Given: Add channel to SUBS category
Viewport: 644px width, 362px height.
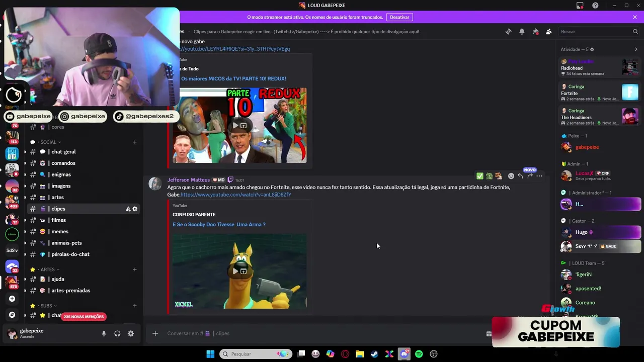Looking at the screenshot, I should pyautogui.click(x=135, y=306).
